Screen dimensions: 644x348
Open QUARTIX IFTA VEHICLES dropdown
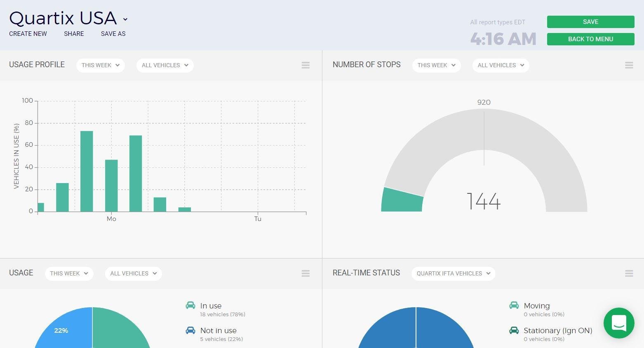click(454, 273)
